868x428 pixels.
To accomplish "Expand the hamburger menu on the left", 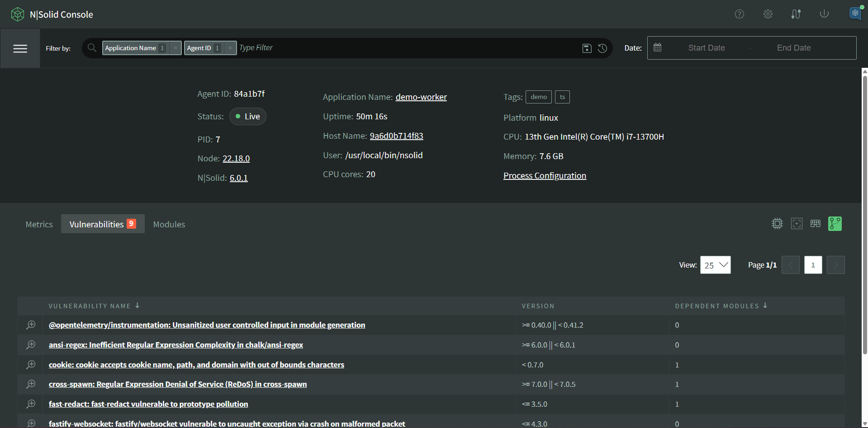I will [20, 48].
